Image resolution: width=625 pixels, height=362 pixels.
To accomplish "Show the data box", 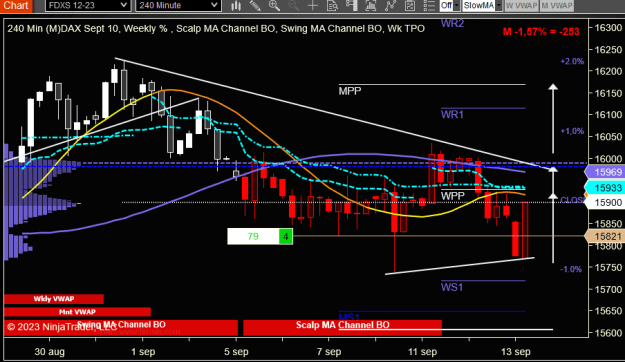I will coord(332,6).
